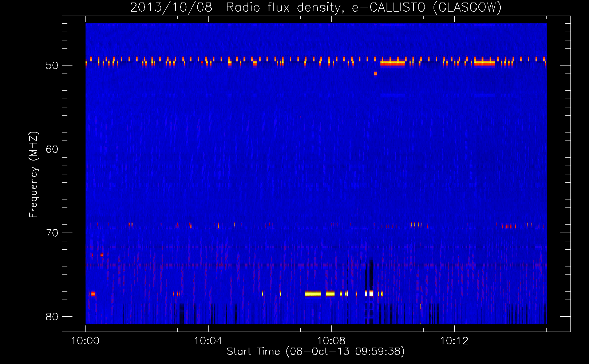Click the 'Frequency (MHZ)' axis label
The height and width of the screenshot is (364, 589).
pyautogui.click(x=33, y=175)
